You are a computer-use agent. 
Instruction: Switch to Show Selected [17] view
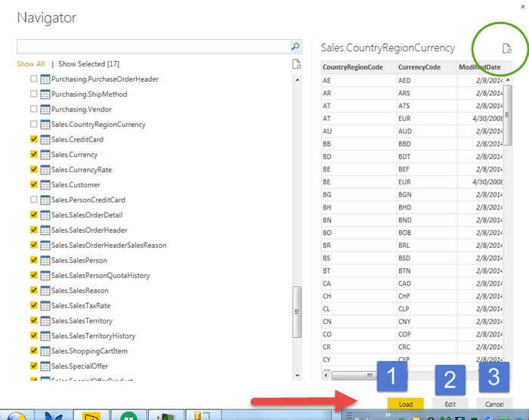point(88,64)
